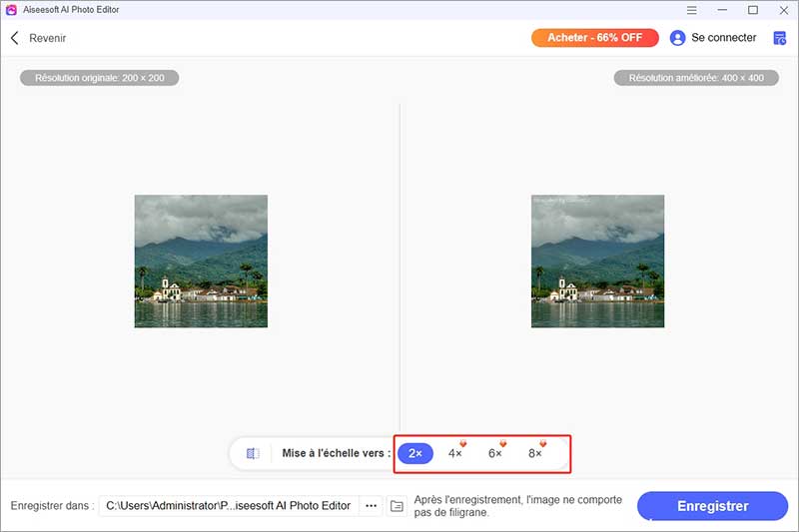
Task: Open the task history icon at top right
Action: click(780, 38)
